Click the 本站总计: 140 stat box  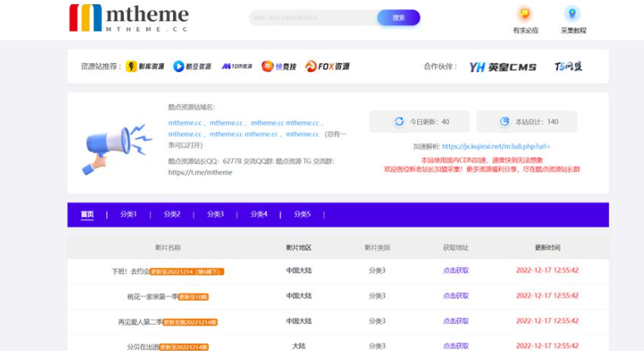pyautogui.click(x=527, y=121)
